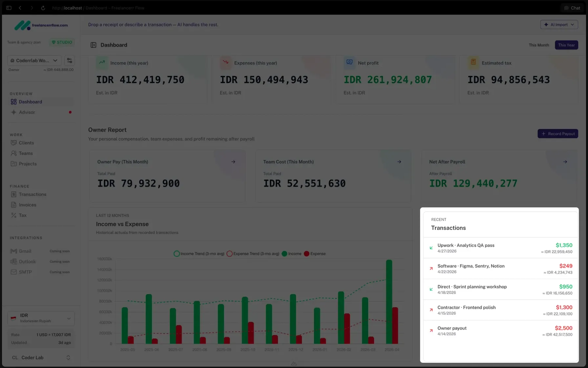Screen dimensions: 588x368
Task: Click the Indonesia flag swatch
Action: (x=13, y=318)
